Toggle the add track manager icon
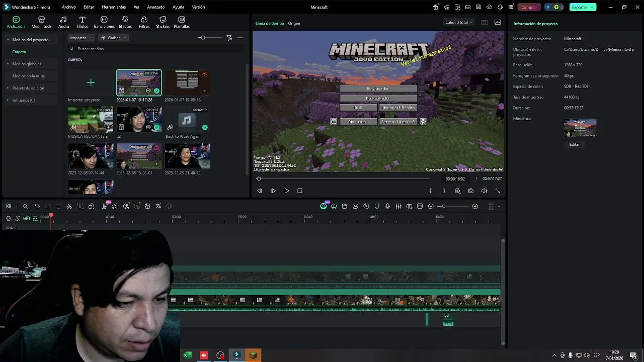This screenshot has height=362, width=644. (x=9, y=218)
